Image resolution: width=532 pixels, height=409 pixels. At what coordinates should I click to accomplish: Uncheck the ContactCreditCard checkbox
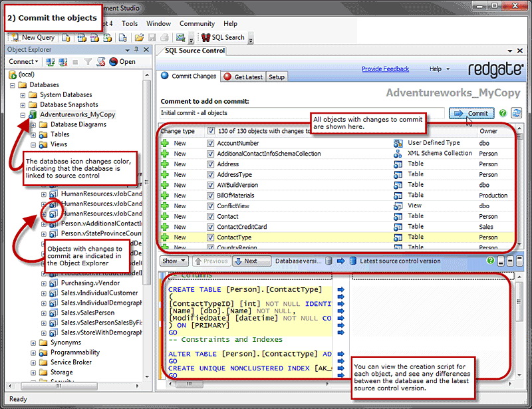(210, 227)
